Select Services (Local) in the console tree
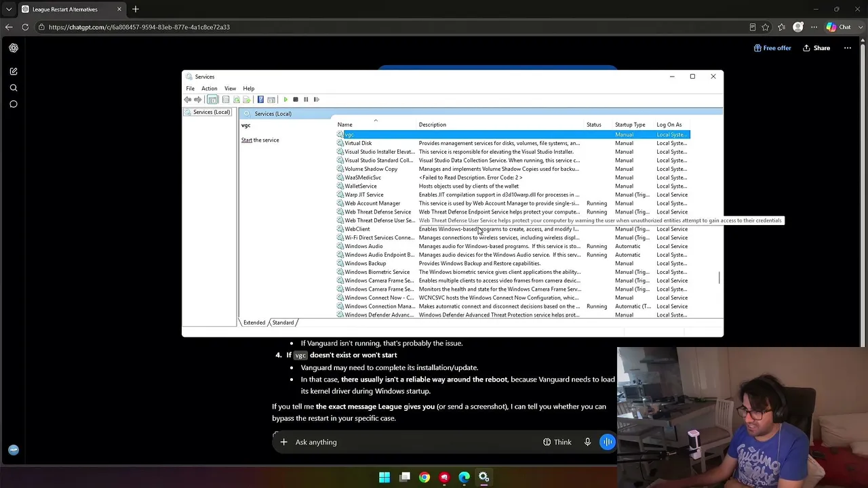Screen dimensions: 868x488 (x=208, y=112)
